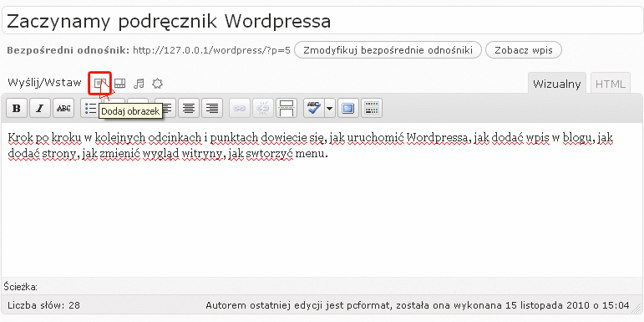Insert an unordered bullet list
This screenshot has width=644, height=322.
tap(89, 108)
